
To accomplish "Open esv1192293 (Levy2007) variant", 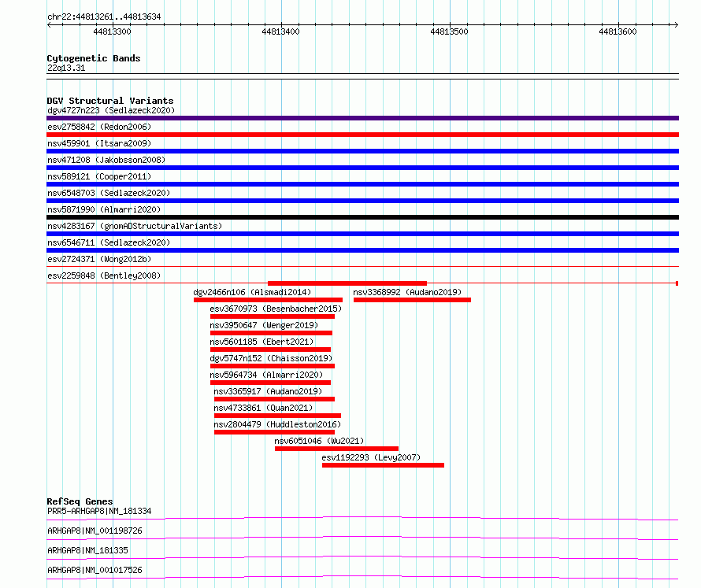I will [x=371, y=457].
